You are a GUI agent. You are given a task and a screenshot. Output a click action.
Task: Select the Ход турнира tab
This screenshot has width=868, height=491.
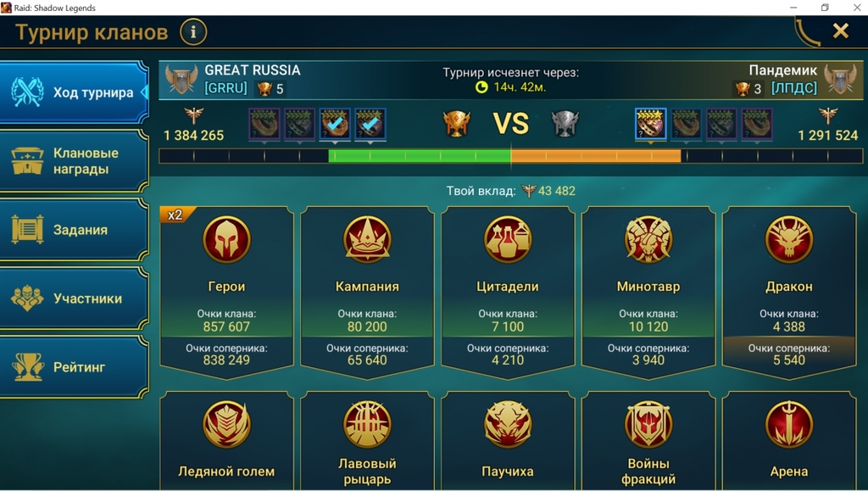pyautogui.click(x=75, y=92)
